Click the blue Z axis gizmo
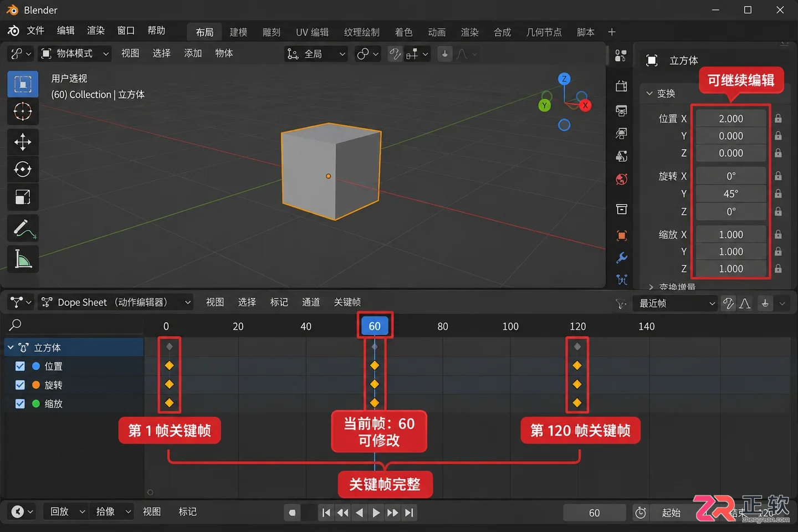The height and width of the screenshot is (532, 798). click(564, 79)
